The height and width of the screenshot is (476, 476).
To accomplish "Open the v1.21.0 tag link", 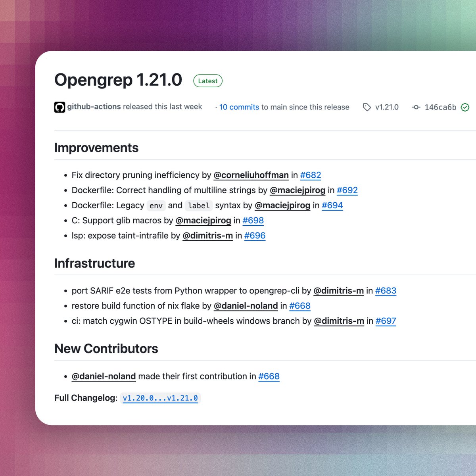I will [387, 107].
